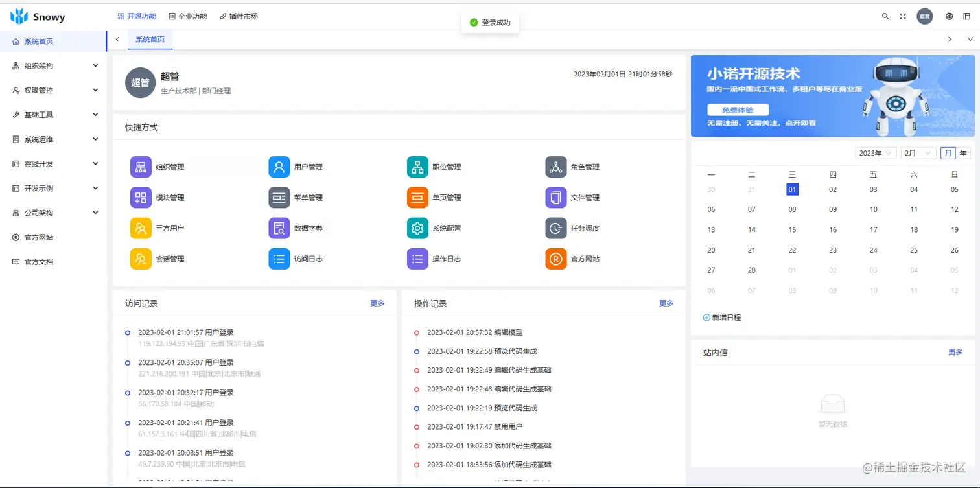The height and width of the screenshot is (488, 980).
Task: Open the orange 官方网站 shortcut icon
Action: point(555,259)
